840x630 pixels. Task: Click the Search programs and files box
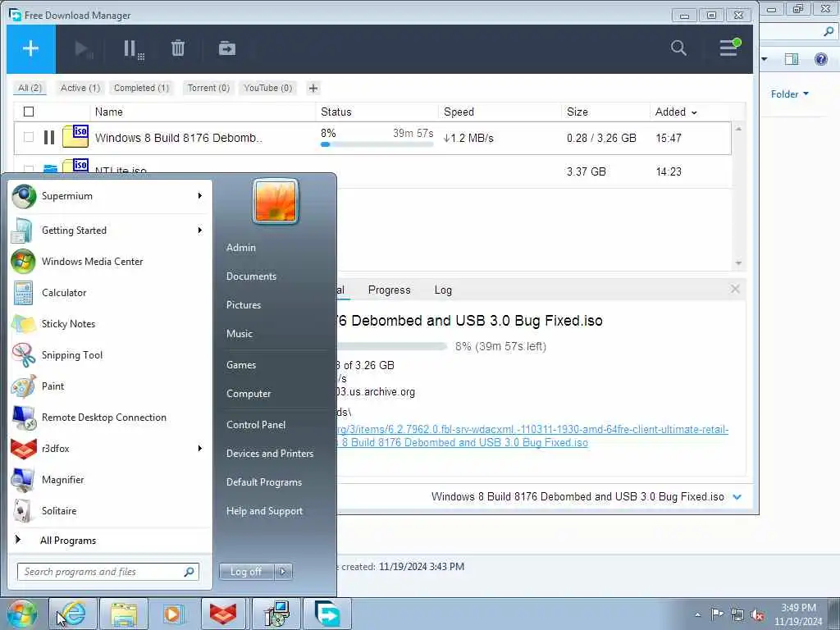coord(108,572)
